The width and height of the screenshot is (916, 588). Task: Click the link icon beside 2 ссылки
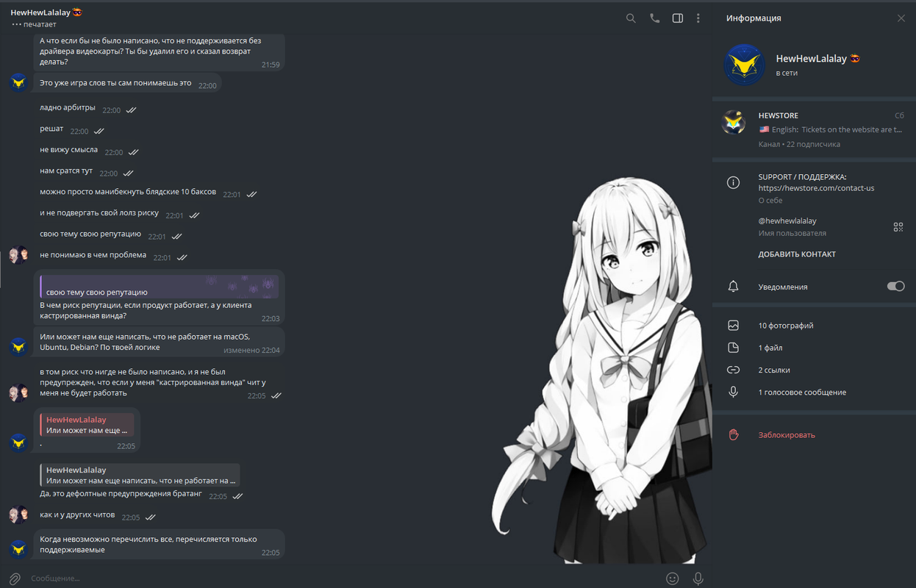tap(733, 370)
